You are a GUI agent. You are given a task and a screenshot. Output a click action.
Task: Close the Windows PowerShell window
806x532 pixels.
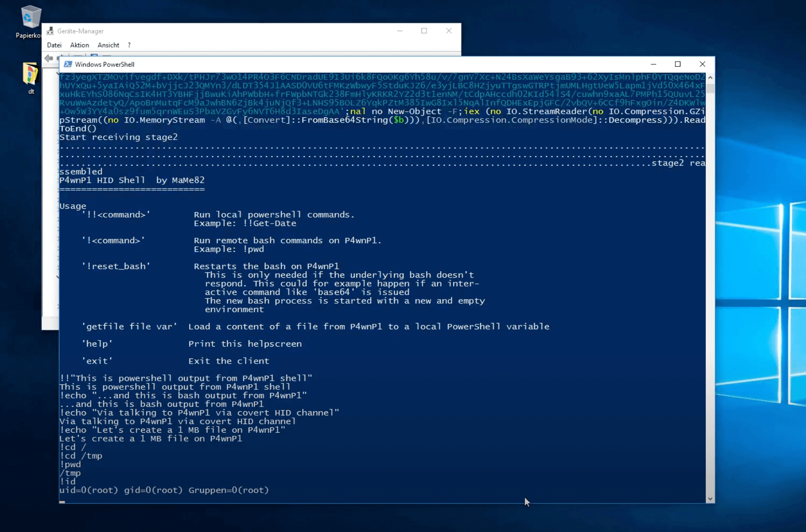pos(702,64)
